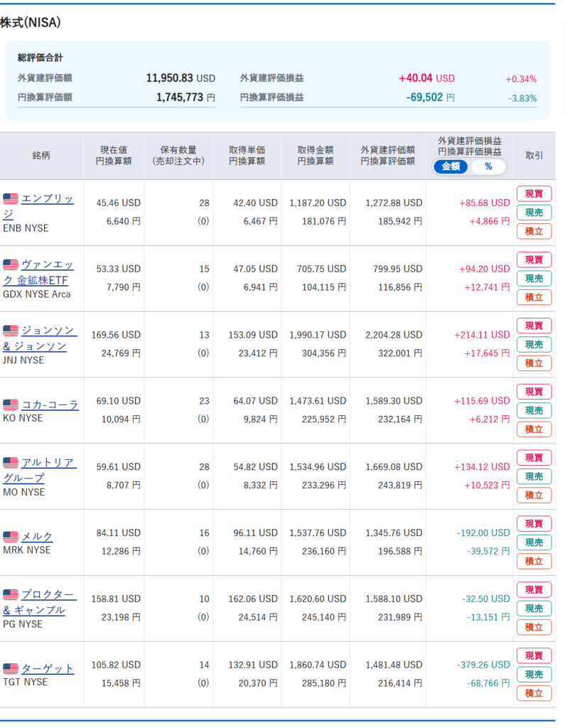565x728 pixels.
Task: Click the US flag icon beside ヴァンエック 金鉱株ETF
Action: 11,264
